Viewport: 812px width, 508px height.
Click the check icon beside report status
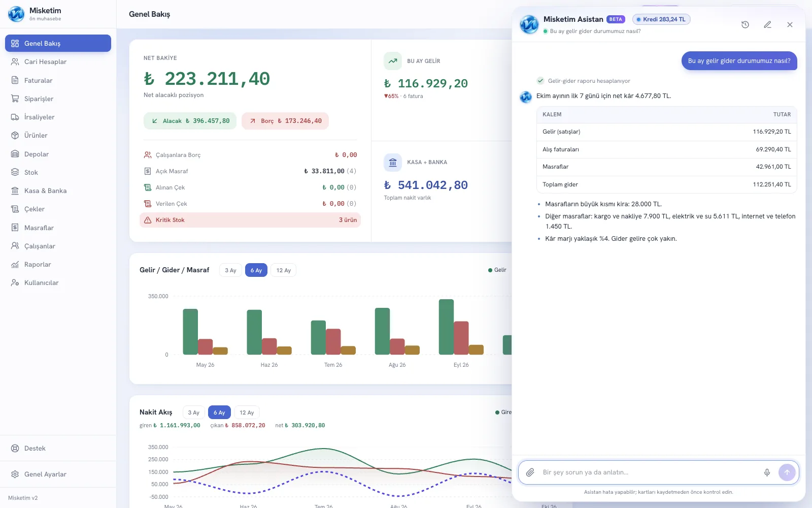540,81
